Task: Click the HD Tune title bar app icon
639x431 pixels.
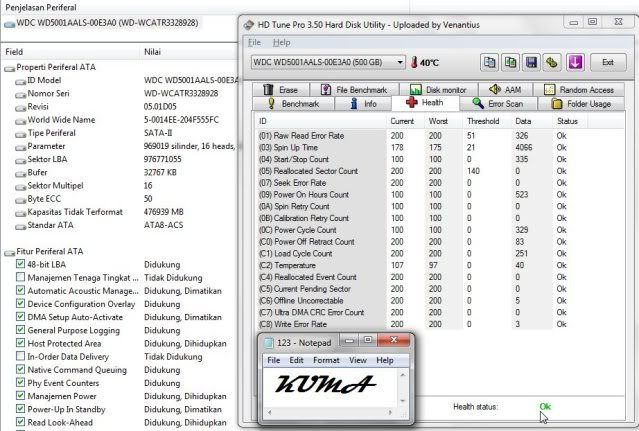Action: click(248, 25)
